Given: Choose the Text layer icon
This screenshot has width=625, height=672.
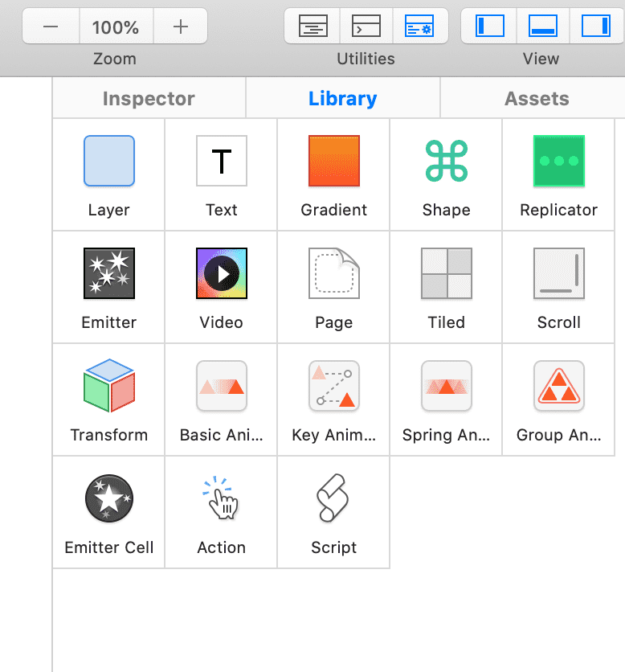Looking at the screenshot, I should pyautogui.click(x=222, y=162).
